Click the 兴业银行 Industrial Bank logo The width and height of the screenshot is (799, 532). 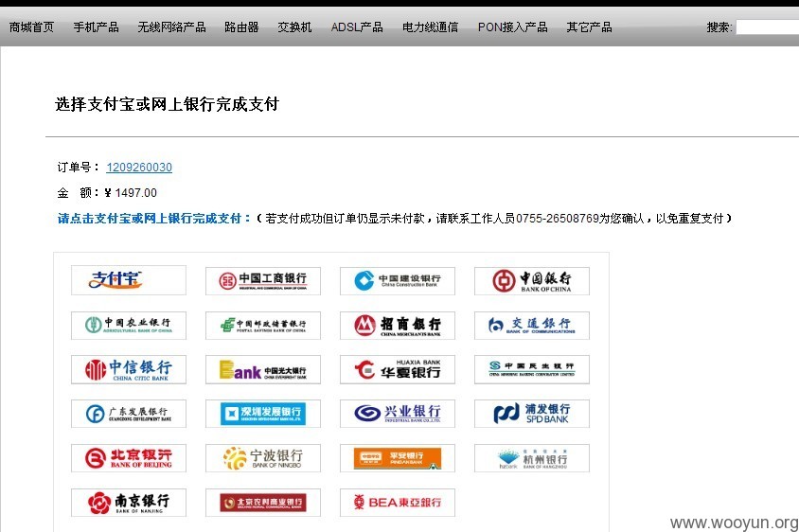coord(398,414)
